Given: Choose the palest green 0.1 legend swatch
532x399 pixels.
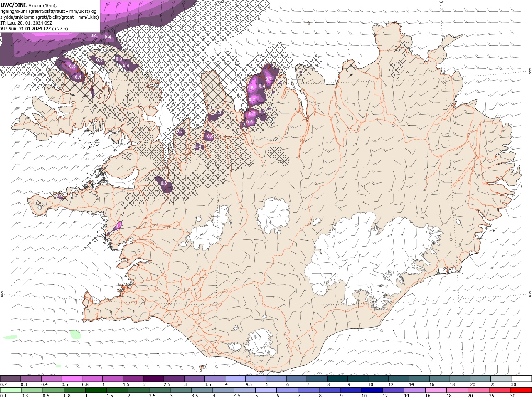Looking at the screenshot, I should [x=11, y=390].
